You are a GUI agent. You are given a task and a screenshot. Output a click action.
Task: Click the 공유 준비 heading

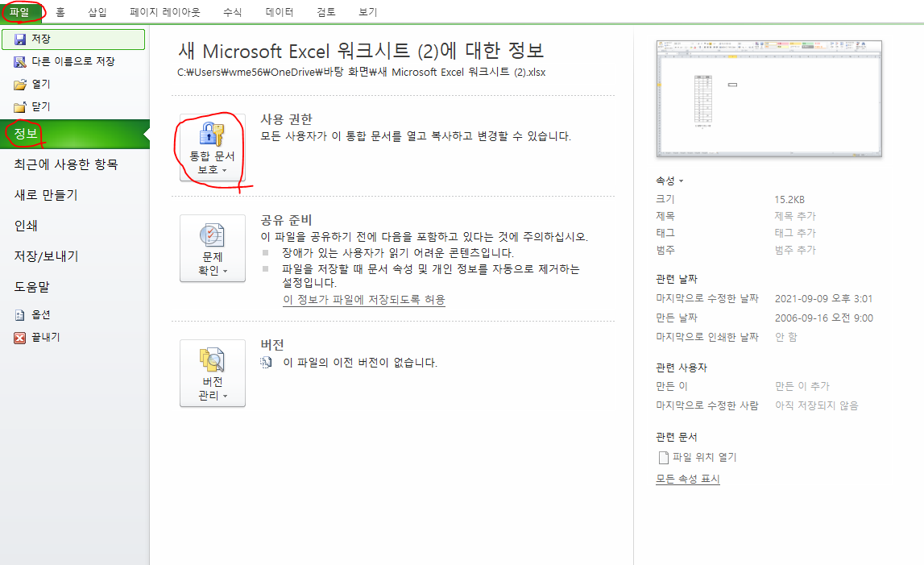287,220
